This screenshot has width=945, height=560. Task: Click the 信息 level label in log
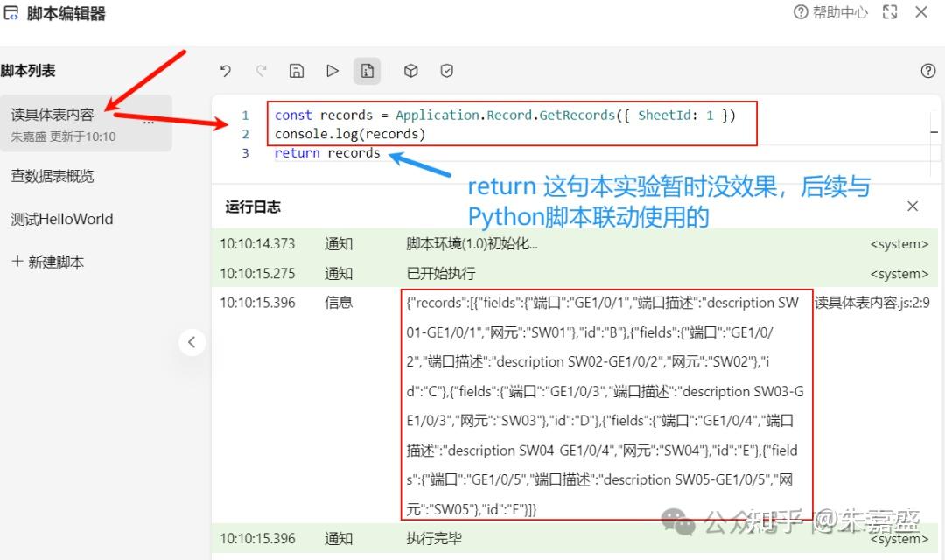coord(338,303)
